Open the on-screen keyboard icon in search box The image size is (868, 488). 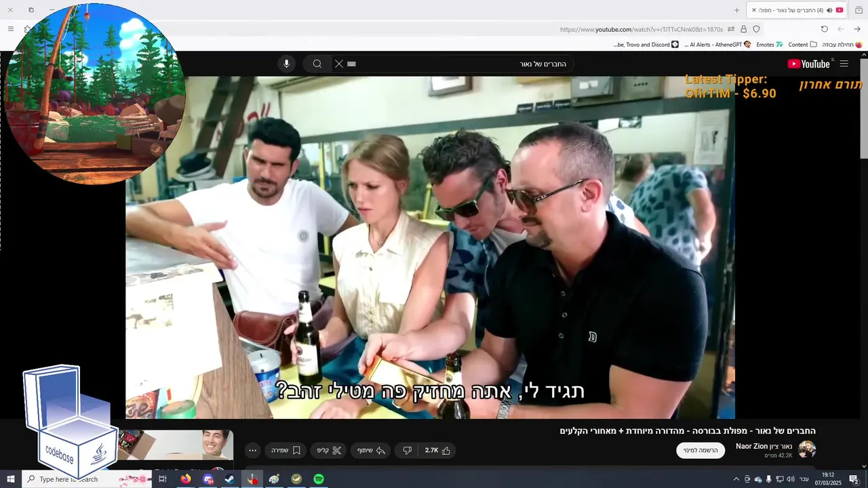coord(351,64)
